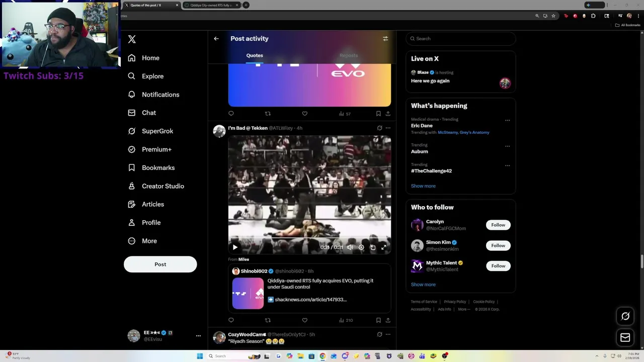Reply to the post with 57 views
This screenshot has width=644, height=362.
[231, 114]
